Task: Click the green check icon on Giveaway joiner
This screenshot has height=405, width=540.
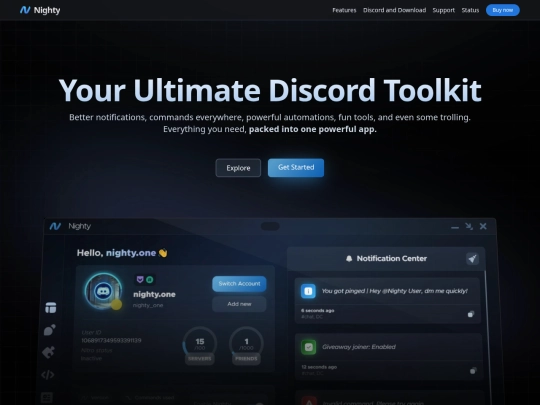Action: tap(309, 347)
